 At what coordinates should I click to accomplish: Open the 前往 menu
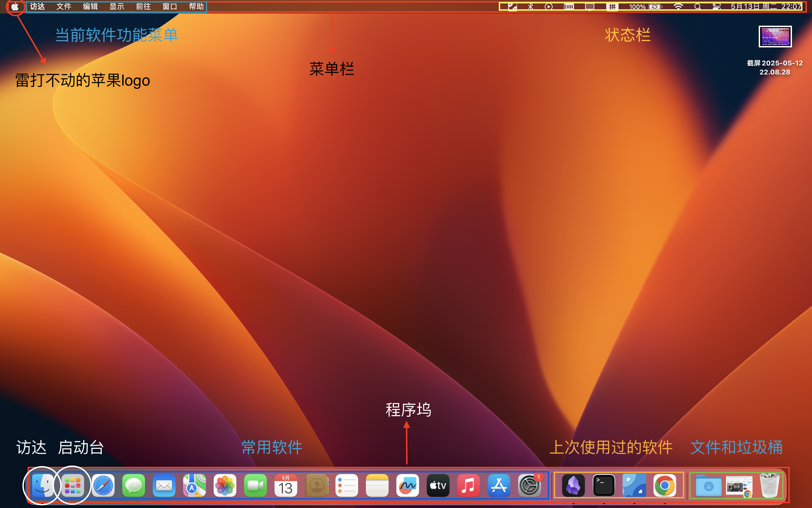point(143,7)
